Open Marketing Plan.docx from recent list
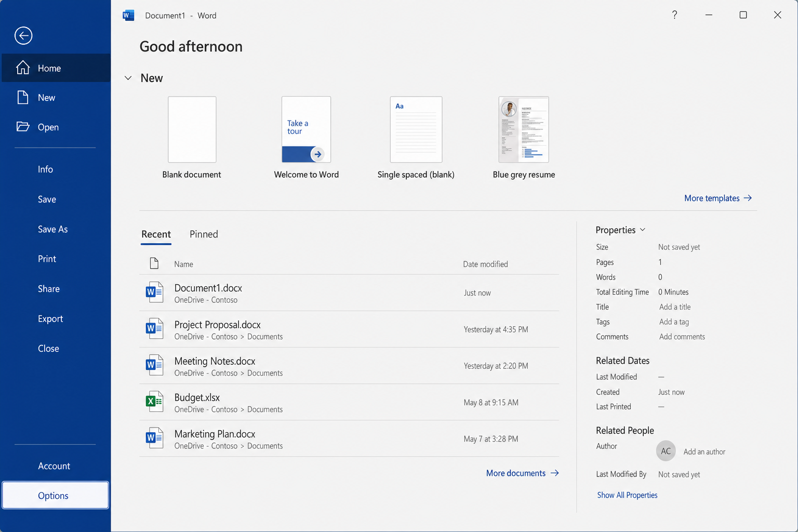The width and height of the screenshot is (798, 532). [349, 438]
